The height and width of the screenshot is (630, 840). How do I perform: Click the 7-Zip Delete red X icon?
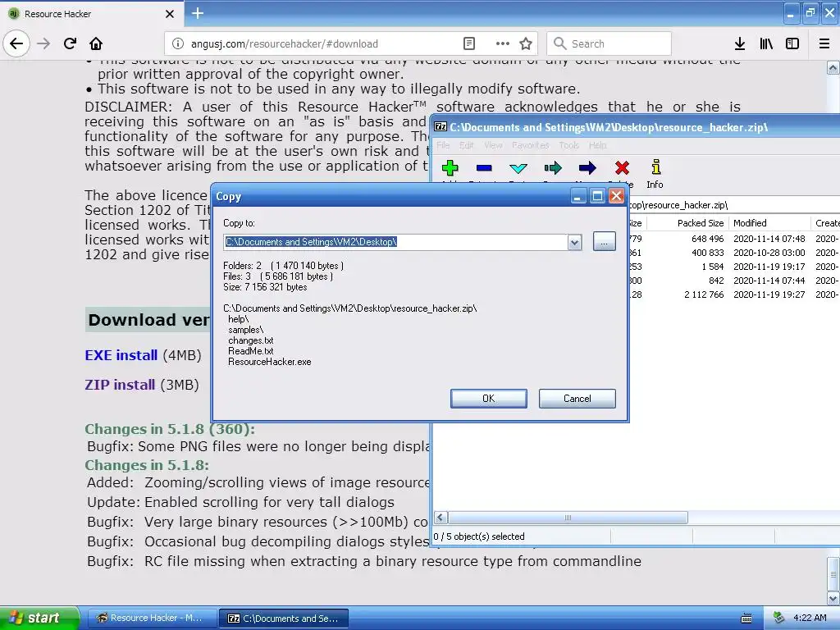[622, 168]
